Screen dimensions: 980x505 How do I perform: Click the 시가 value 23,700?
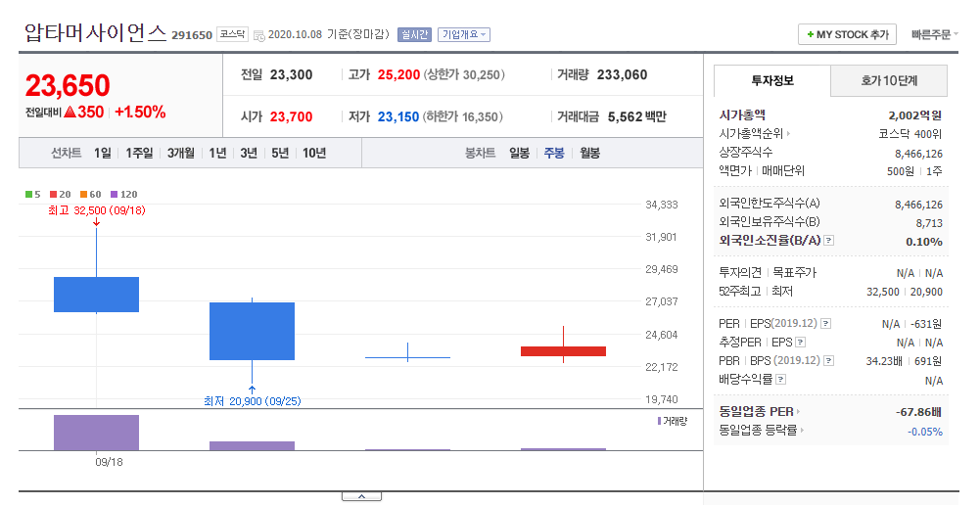pyautogui.click(x=291, y=116)
